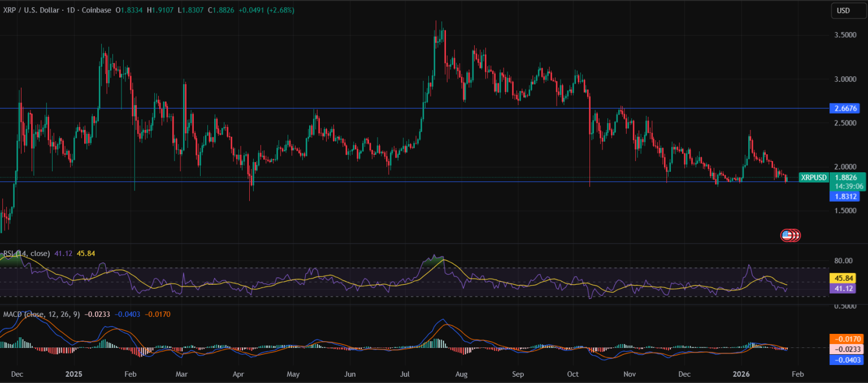The height and width of the screenshot is (383, 868).
Task: Click the May label on time axis
Action: (x=293, y=374)
